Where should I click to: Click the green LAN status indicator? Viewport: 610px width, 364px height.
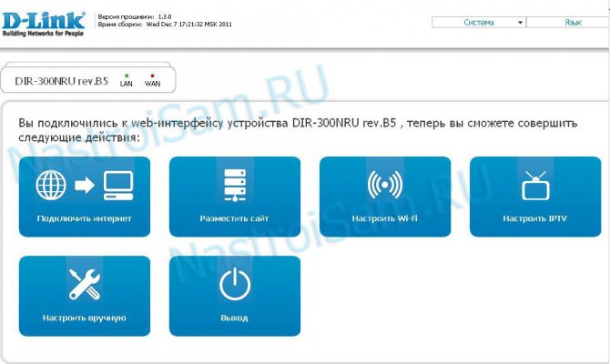click(x=127, y=76)
